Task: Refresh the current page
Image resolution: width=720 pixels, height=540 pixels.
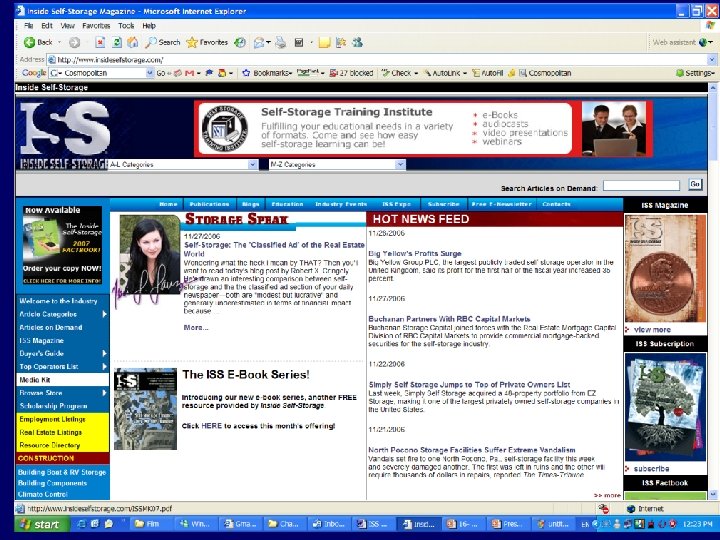Action: pyautogui.click(x=117, y=43)
